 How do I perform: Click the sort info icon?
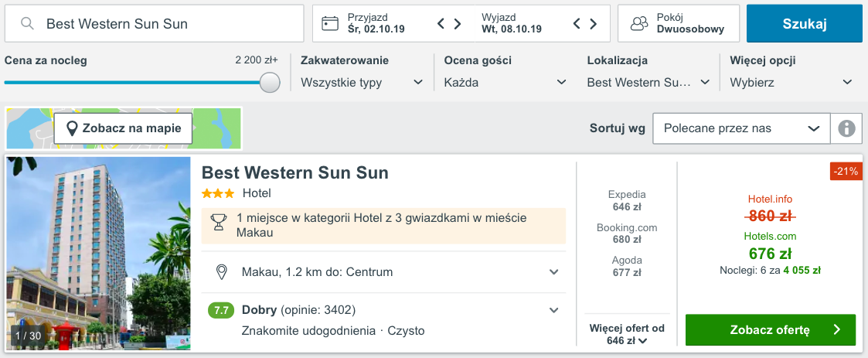click(x=846, y=128)
